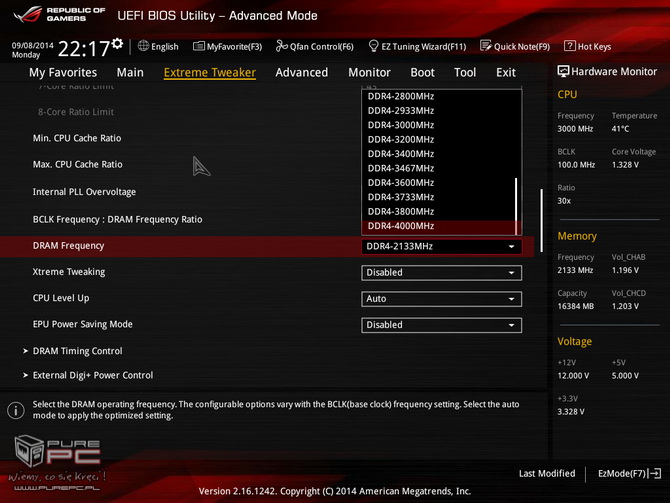The width and height of the screenshot is (670, 503).
Task: Click Last Modified button
Action: coord(547,474)
